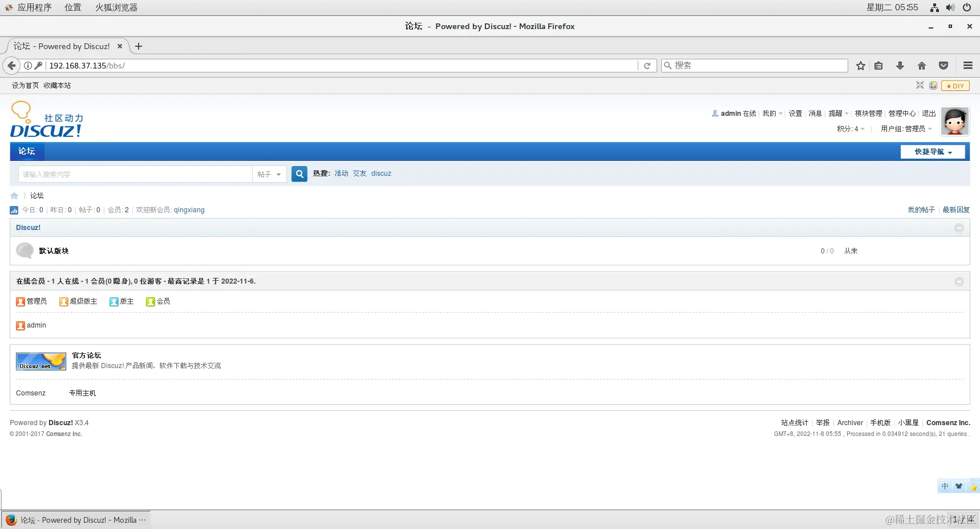Bookmark this page with the star icon
980x529 pixels.
[x=861, y=66]
